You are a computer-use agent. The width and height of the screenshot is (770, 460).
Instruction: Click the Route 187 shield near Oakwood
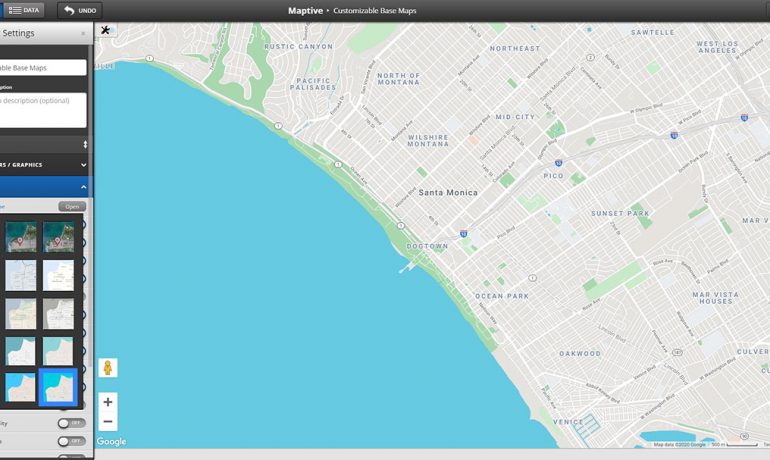(677, 352)
